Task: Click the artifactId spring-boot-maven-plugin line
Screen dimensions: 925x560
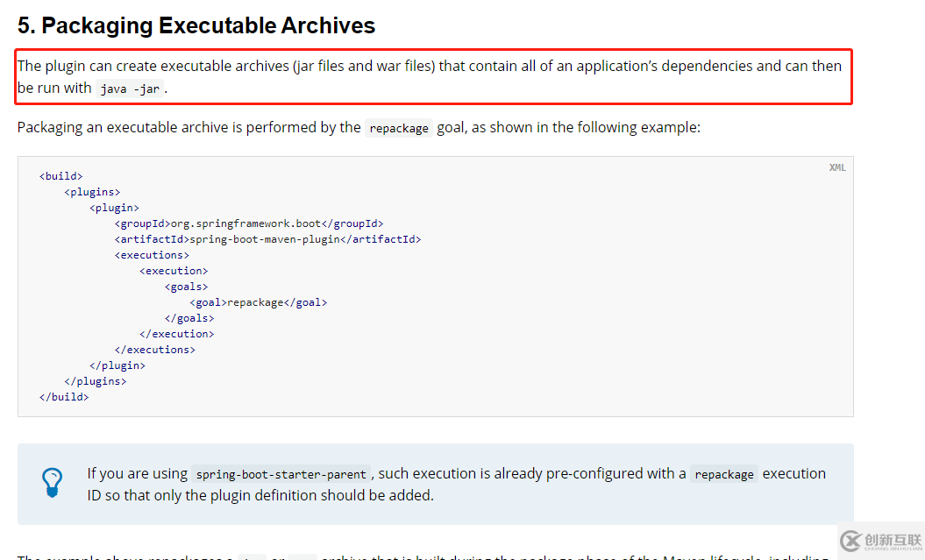Action: pyautogui.click(x=267, y=239)
